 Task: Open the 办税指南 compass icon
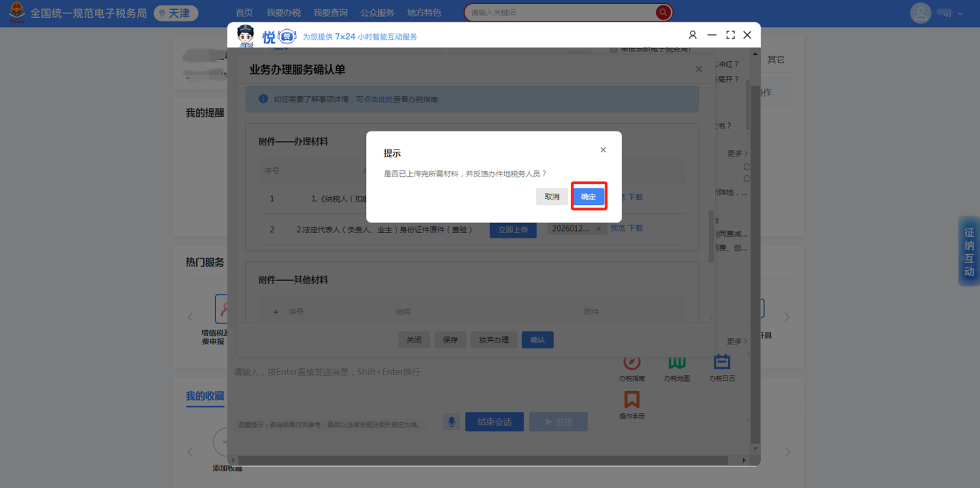(x=631, y=363)
